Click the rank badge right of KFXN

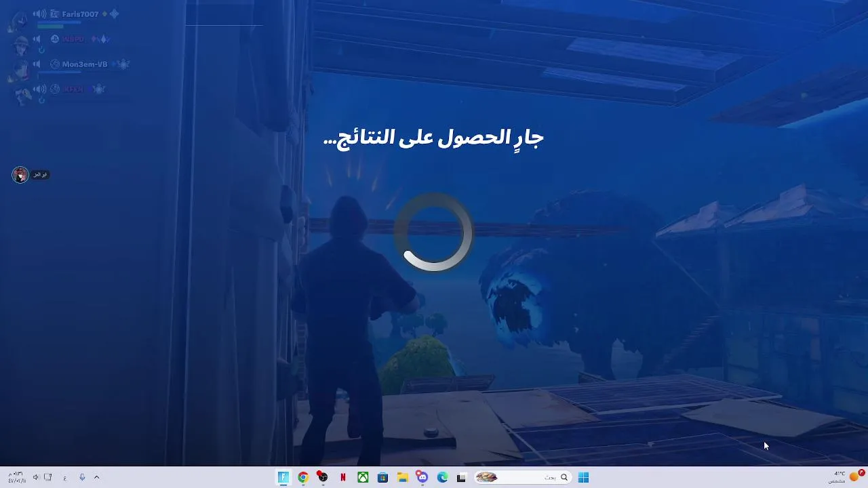coord(98,89)
